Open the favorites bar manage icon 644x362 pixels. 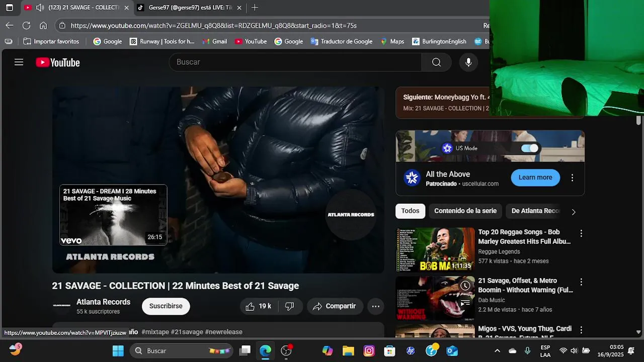(8, 41)
